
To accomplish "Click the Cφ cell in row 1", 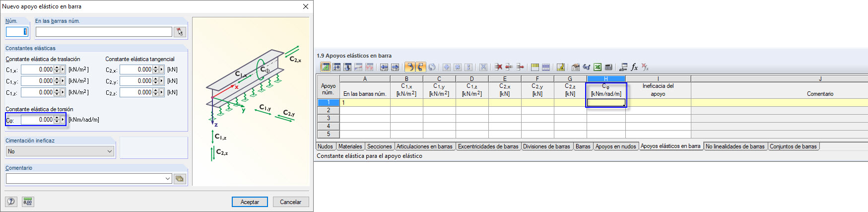I will 606,102.
